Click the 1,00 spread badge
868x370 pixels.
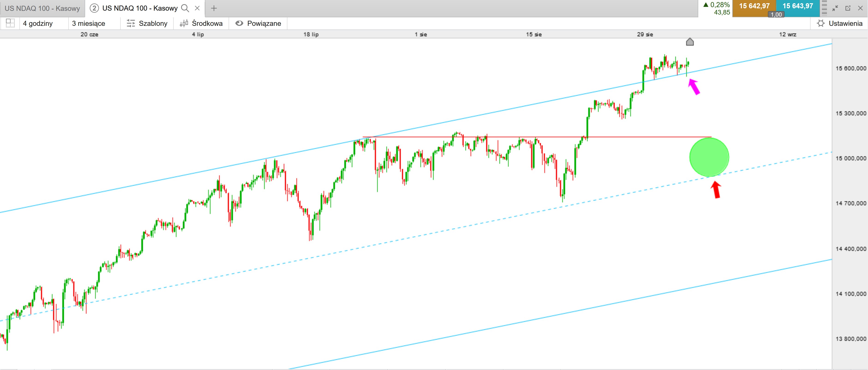coord(776,15)
